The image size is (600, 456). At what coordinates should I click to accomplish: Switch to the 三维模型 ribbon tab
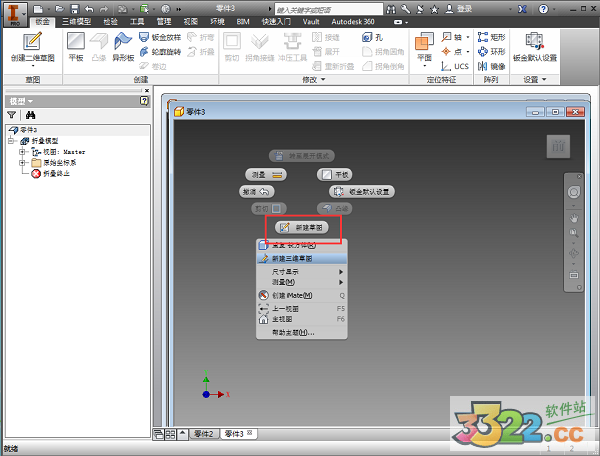(x=79, y=20)
